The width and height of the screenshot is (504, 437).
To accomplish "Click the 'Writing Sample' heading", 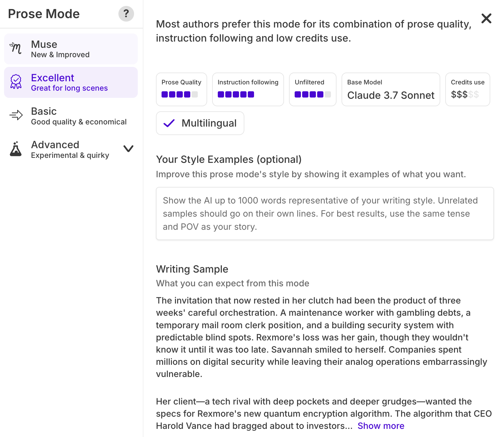I will click(x=192, y=269).
